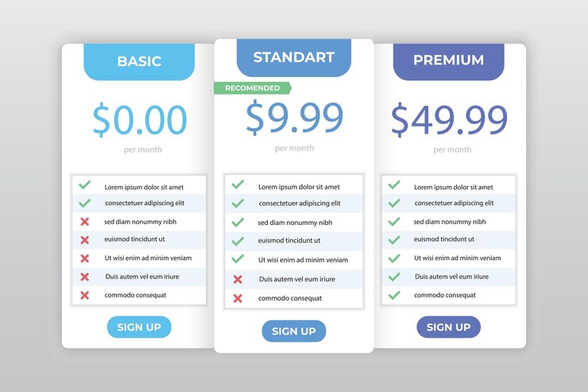Click the red X beside Basic's sed diam nonummy
588x392 pixels.
tap(85, 222)
